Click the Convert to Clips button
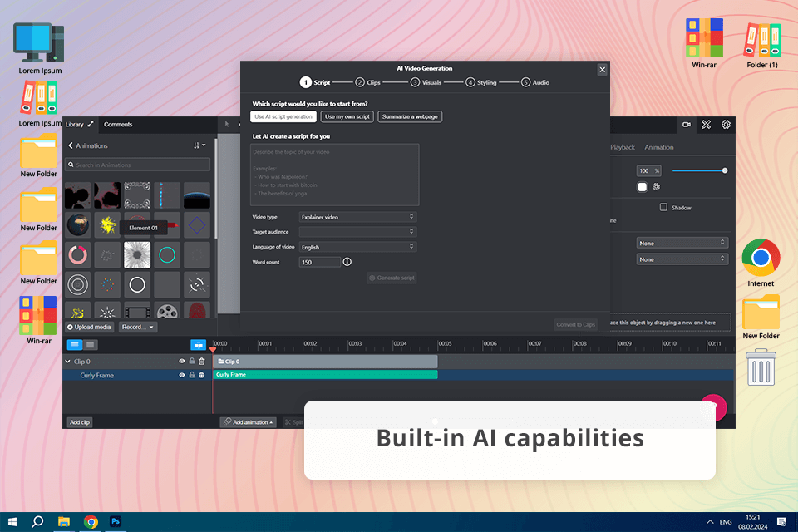798x532 pixels. pyautogui.click(x=575, y=324)
